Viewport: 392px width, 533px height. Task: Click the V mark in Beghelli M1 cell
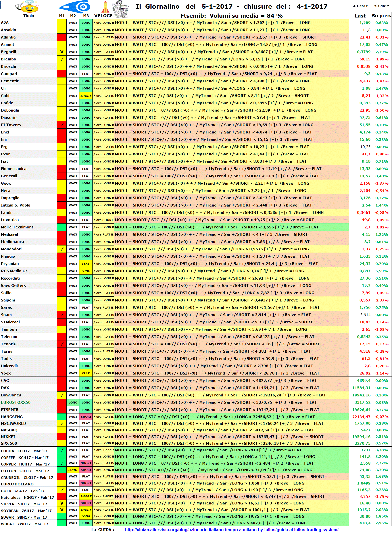pyautogui.click(x=62, y=52)
